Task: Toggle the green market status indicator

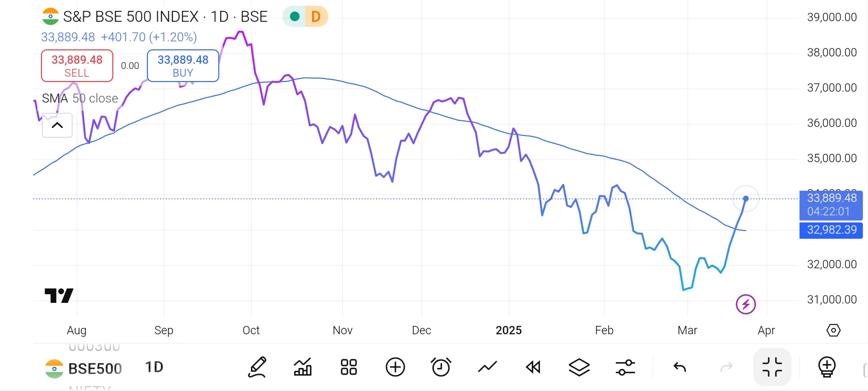Action: click(295, 16)
